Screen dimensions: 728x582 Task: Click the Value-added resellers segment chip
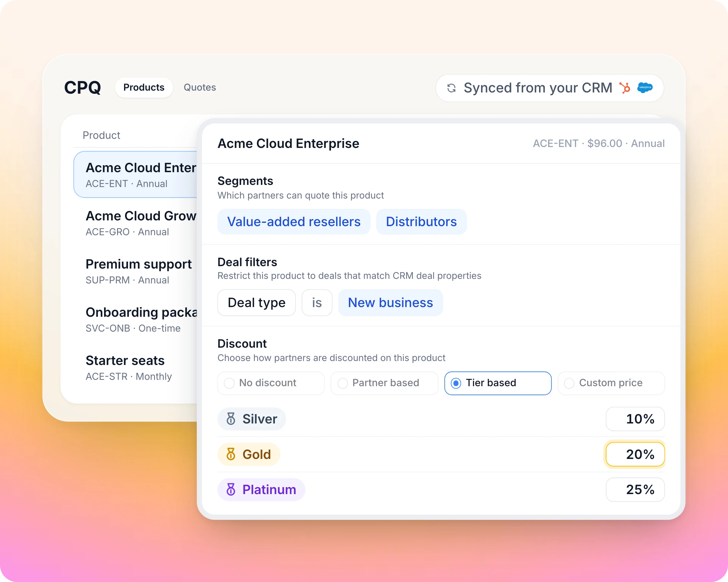point(294,222)
